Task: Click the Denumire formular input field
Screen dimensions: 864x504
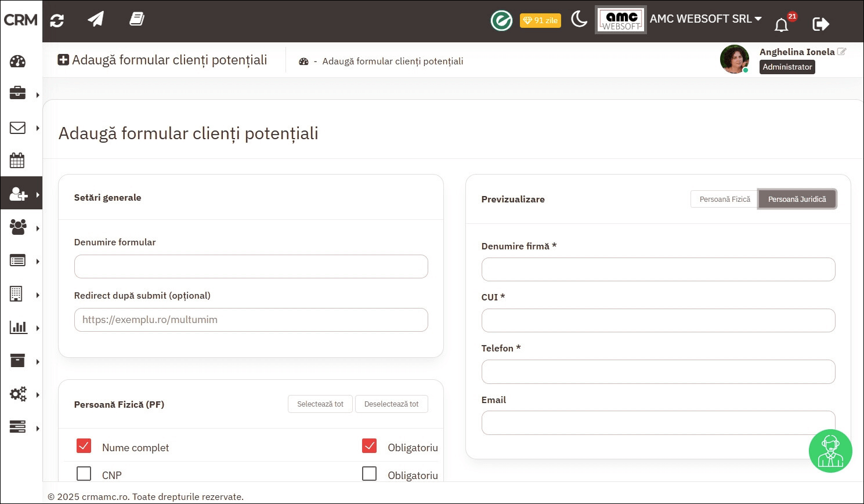Action: pyautogui.click(x=251, y=267)
